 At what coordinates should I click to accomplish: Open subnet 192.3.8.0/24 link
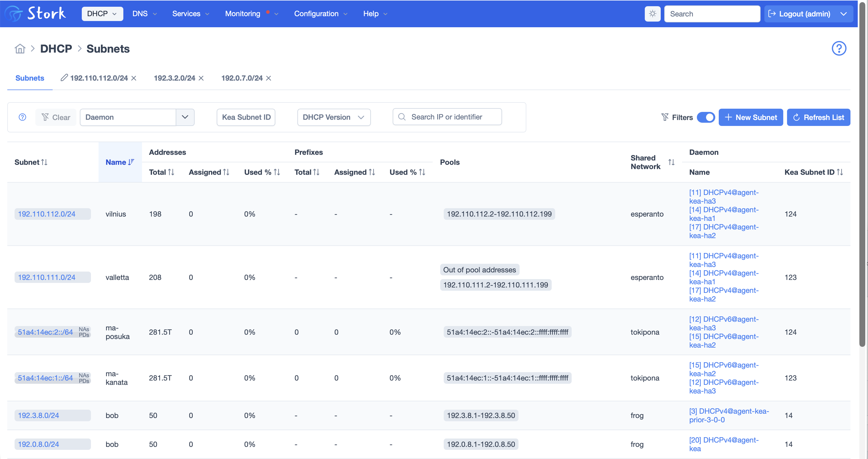[38, 416]
